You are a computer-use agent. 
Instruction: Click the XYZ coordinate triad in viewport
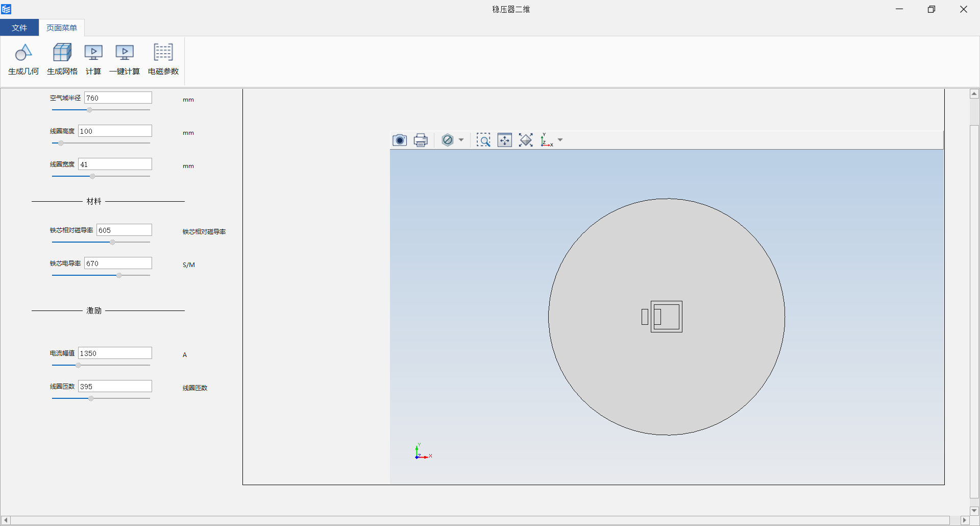click(423, 452)
